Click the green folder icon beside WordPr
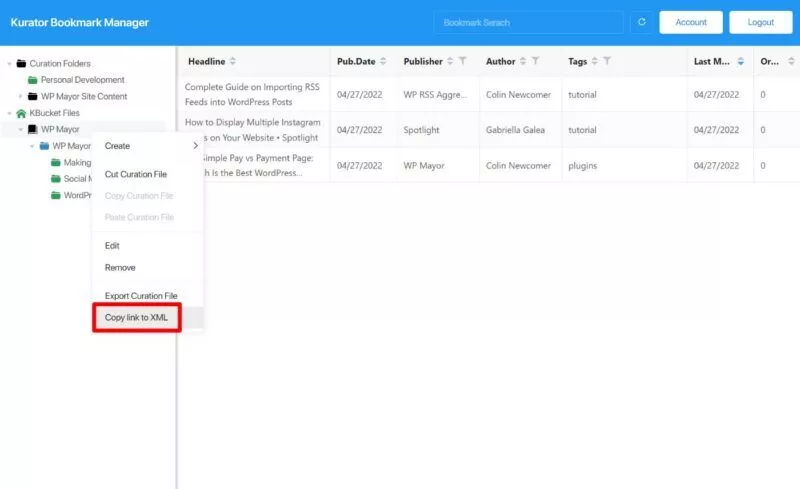The height and width of the screenshot is (489, 800). coord(56,195)
